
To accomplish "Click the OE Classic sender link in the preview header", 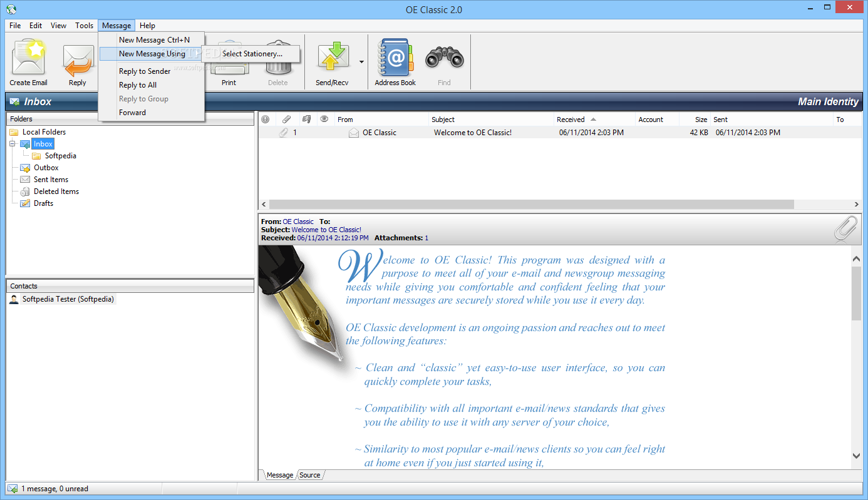I will pos(298,222).
